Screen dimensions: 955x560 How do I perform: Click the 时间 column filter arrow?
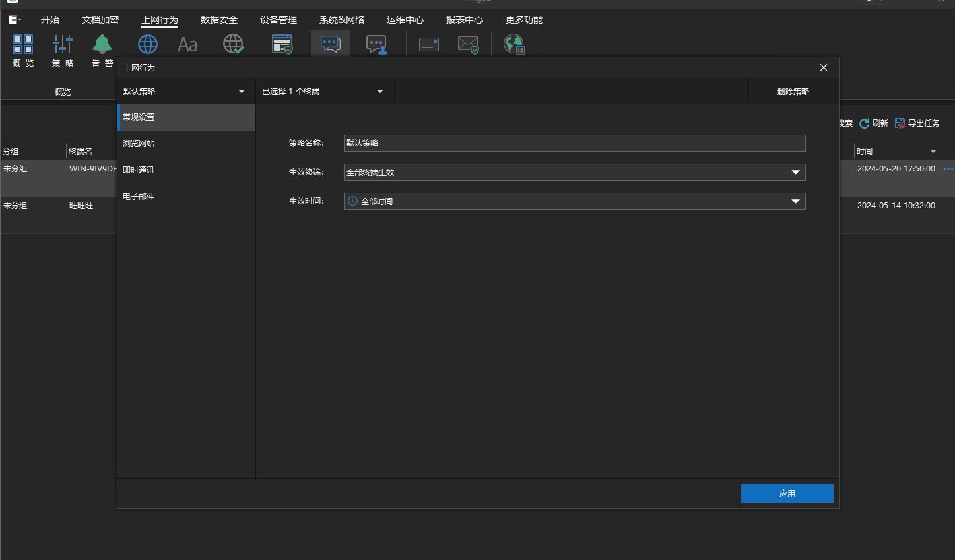point(933,152)
